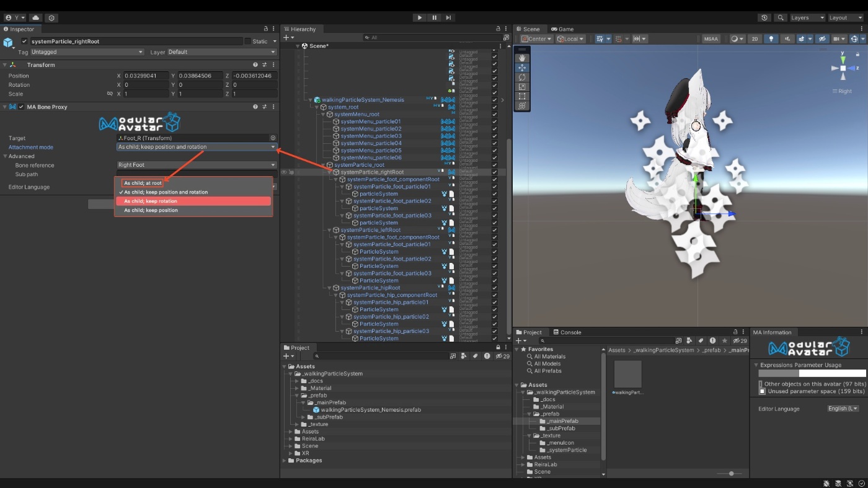Toggle the MA Bone Proxy enabled checkbox

[21, 107]
